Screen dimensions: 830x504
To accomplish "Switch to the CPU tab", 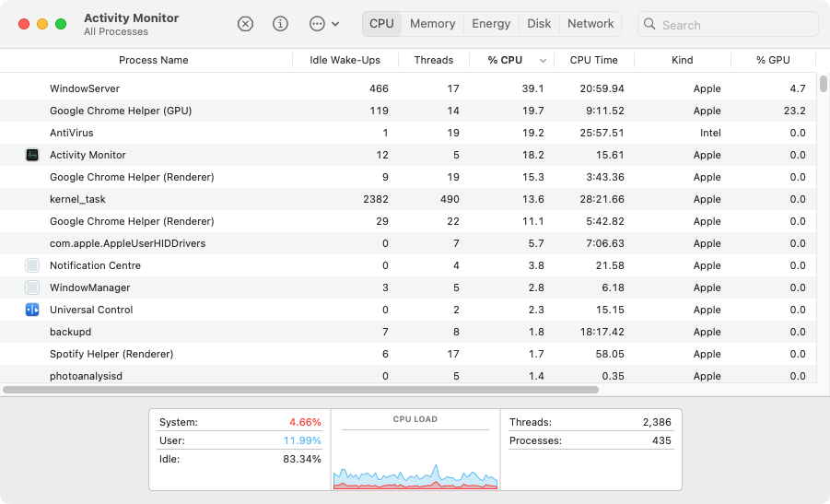I will tap(381, 24).
